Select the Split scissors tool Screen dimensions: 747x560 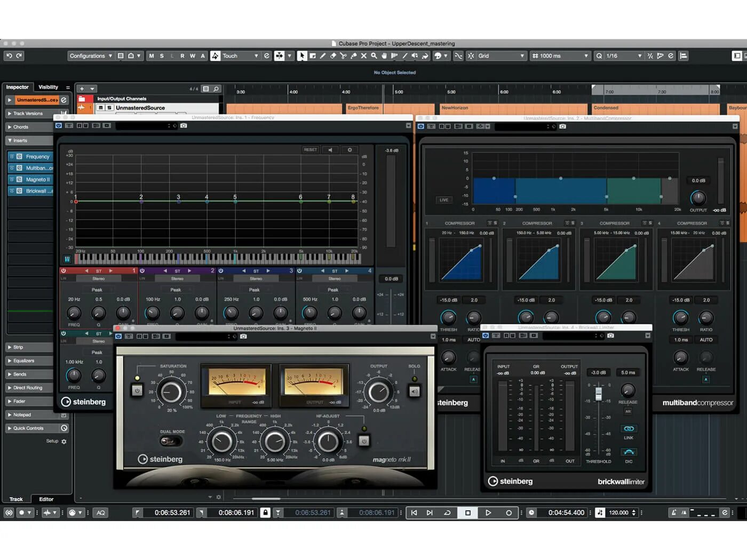pyautogui.click(x=343, y=55)
